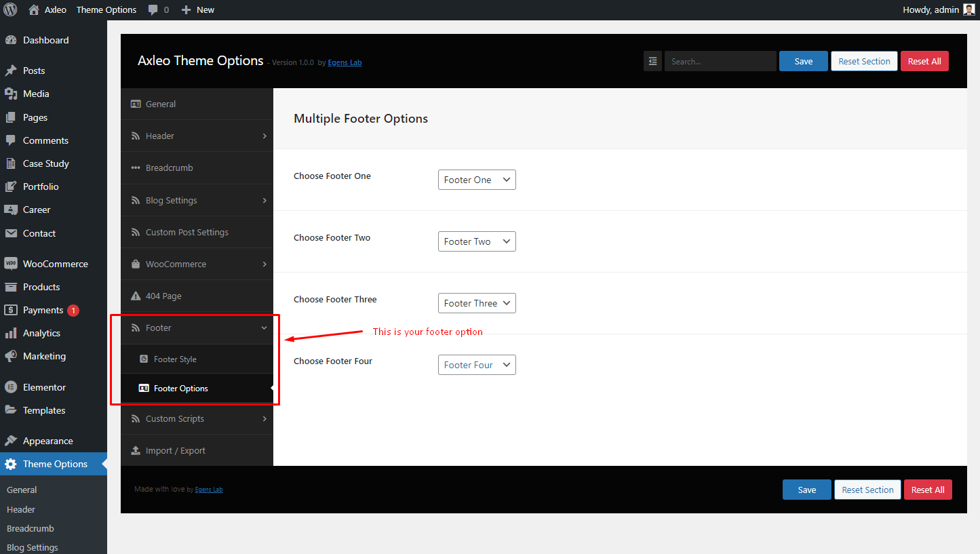Screen dimensions: 980x554
Task: Expand the Custom Scripts section chevron
Action: (264, 419)
